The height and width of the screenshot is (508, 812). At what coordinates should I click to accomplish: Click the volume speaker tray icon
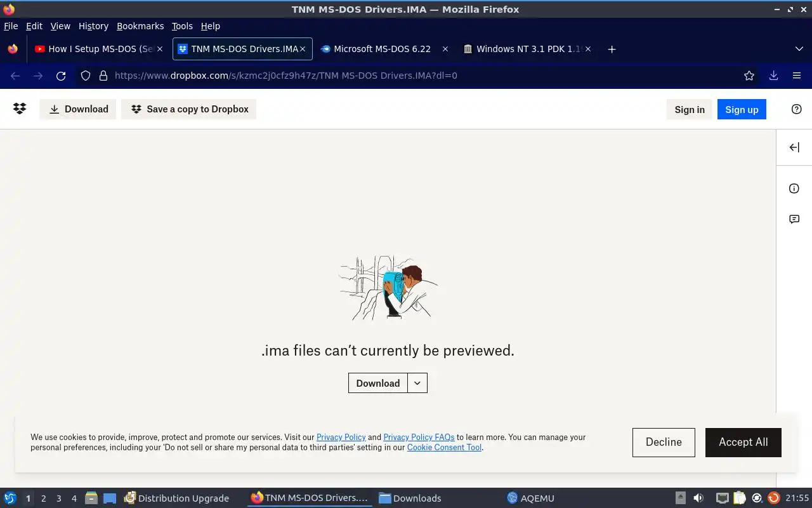(698, 498)
